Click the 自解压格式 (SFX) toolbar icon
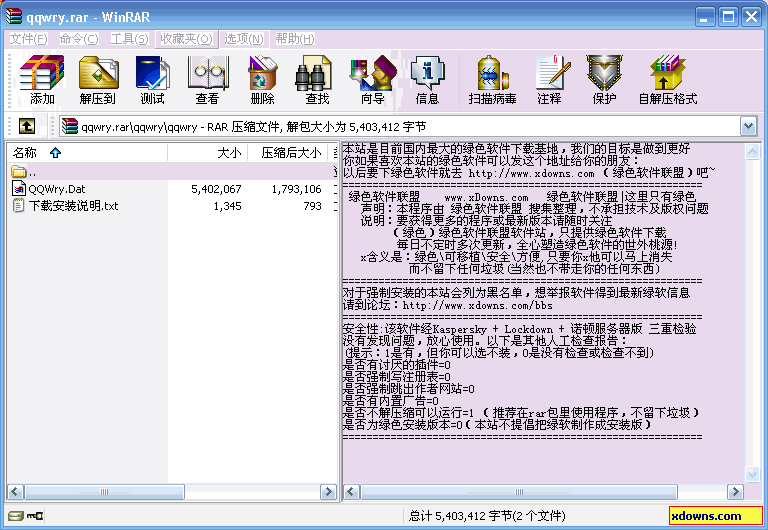Screen dimensions: 768x530 click(668, 80)
